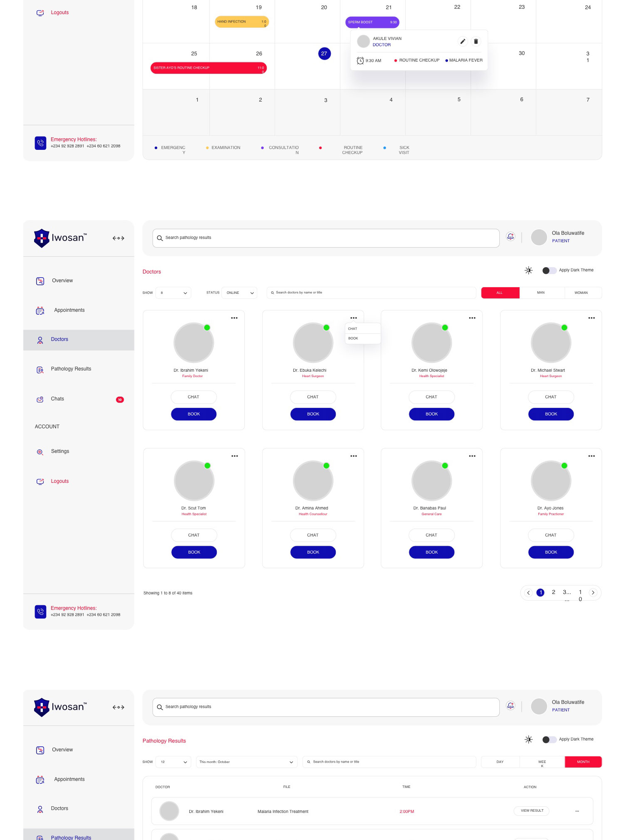Toggle Apply Dark Theme on Pathology Results page
624x840 pixels.
[549, 740]
